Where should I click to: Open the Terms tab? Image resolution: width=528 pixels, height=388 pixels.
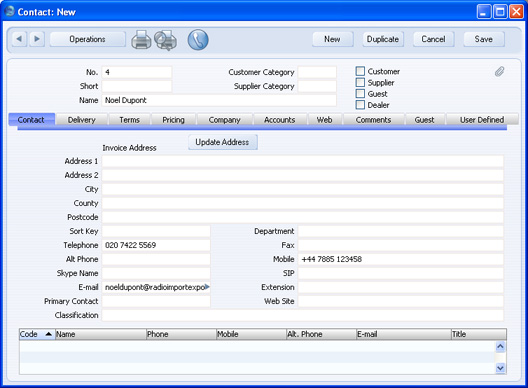pyautogui.click(x=129, y=120)
